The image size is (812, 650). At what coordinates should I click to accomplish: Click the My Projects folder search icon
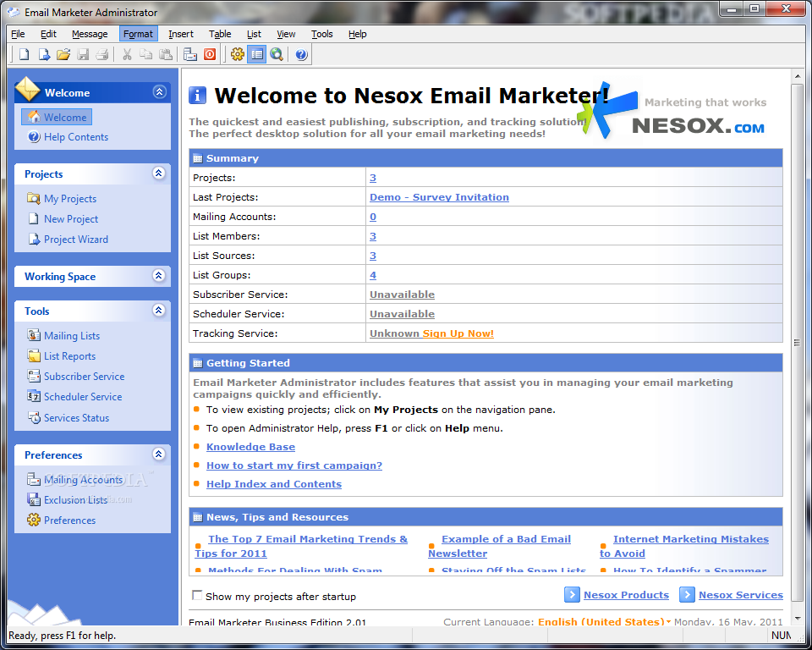coord(33,198)
